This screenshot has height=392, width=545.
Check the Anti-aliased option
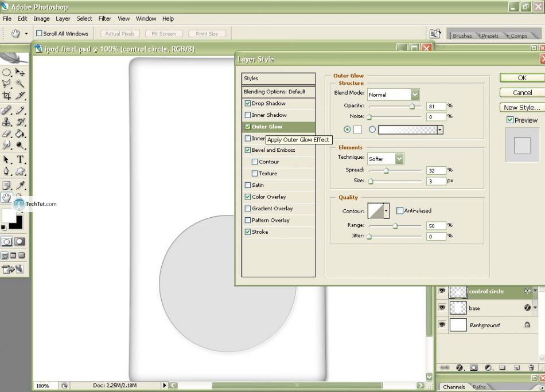[x=400, y=210]
